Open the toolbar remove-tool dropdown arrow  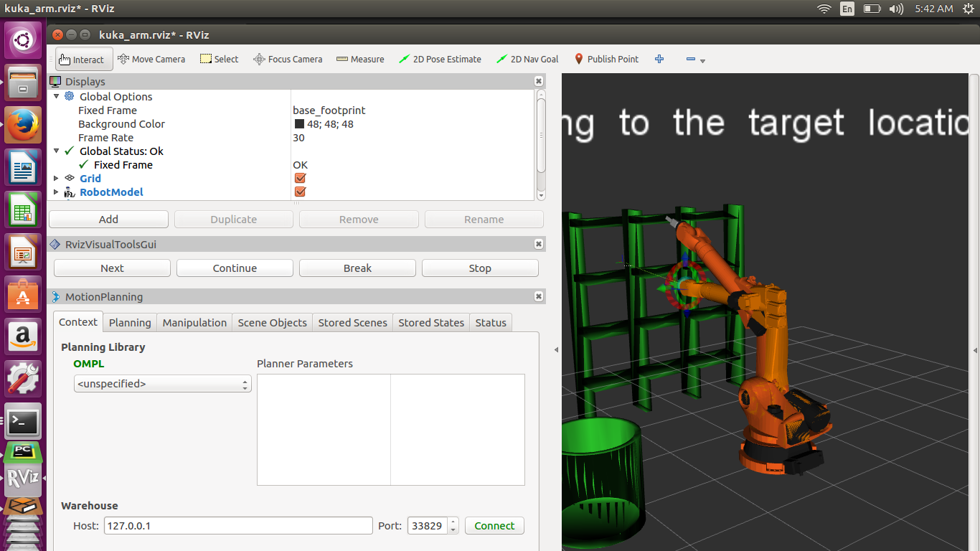(x=702, y=61)
